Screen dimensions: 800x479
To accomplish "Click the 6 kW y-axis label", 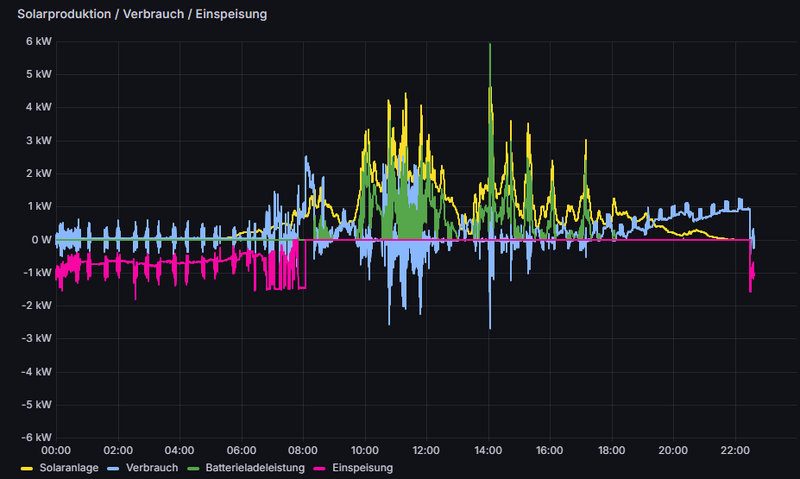I will (38, 42).
